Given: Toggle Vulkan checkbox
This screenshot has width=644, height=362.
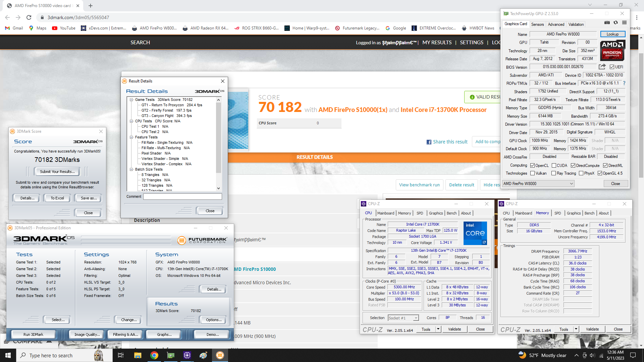Looking at the screenshot, I should 532,173.
